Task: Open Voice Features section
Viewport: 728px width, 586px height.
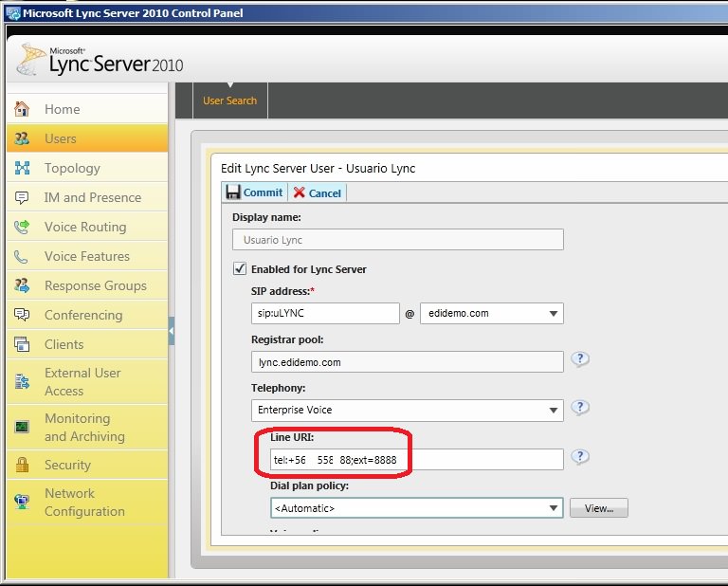Action: tap(87, 256)
